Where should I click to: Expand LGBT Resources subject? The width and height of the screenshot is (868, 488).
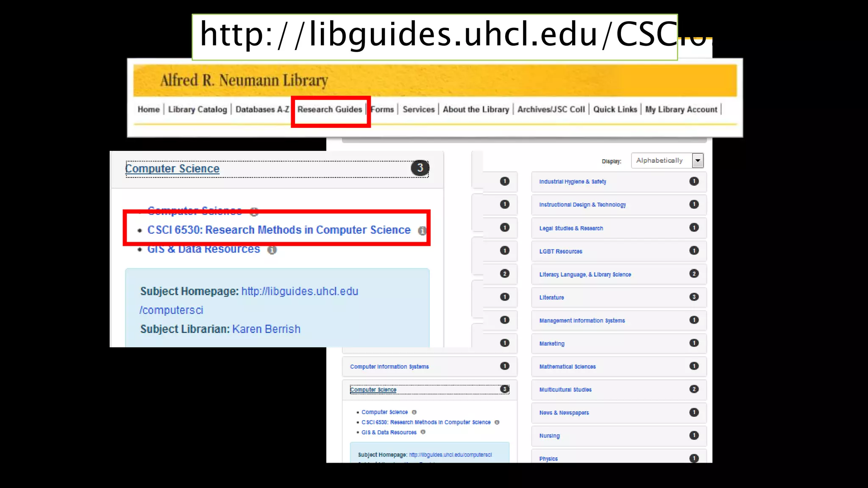coord(619,251)
